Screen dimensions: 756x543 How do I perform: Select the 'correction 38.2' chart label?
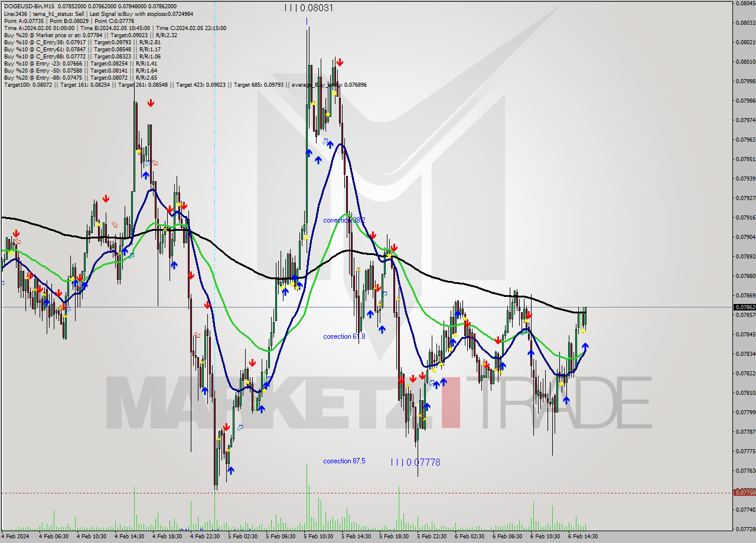click(344, 220)
